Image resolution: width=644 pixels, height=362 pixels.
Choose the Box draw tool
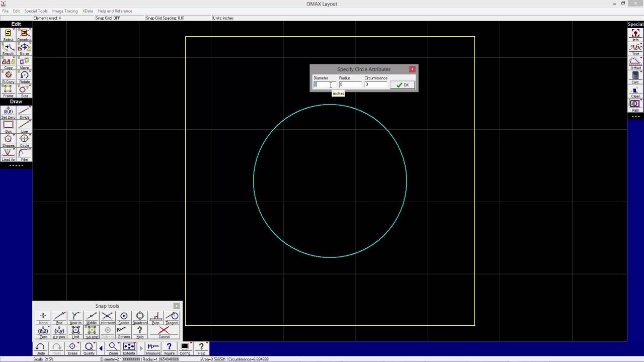[x=8, y=126]
